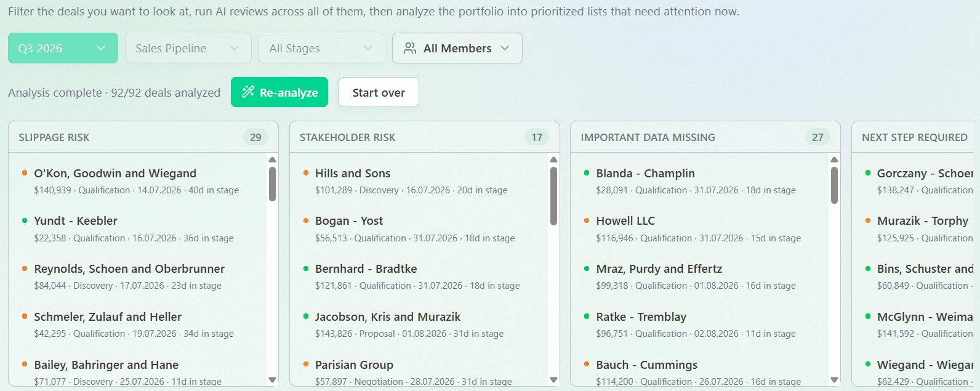This screenshot has height=391, width=980.
Task: Click the Important Data Missing scroll up arrow
Action: (835, 159)
